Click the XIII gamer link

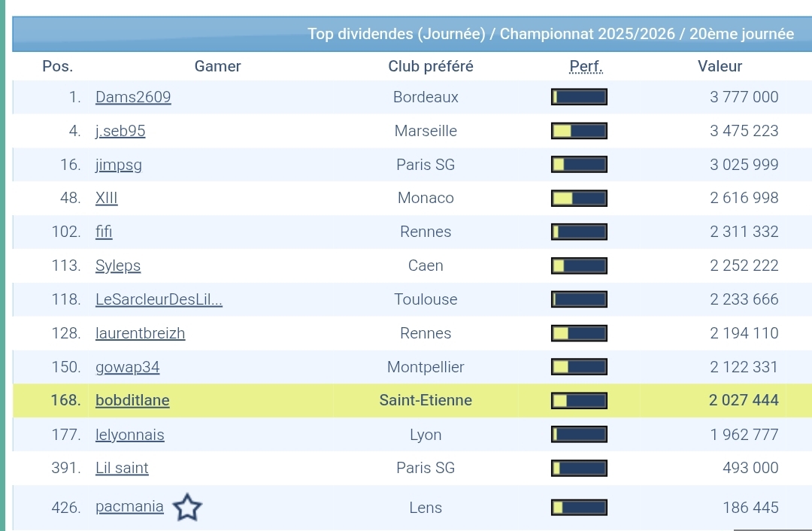point(107,199)
